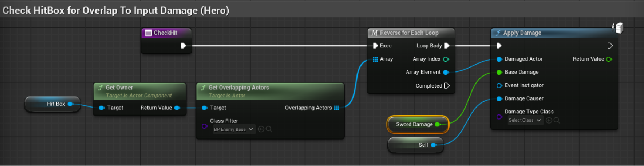The image size is (644, 166).
Task: Click the Array input pin on the loop node
Action: [376, 59]
